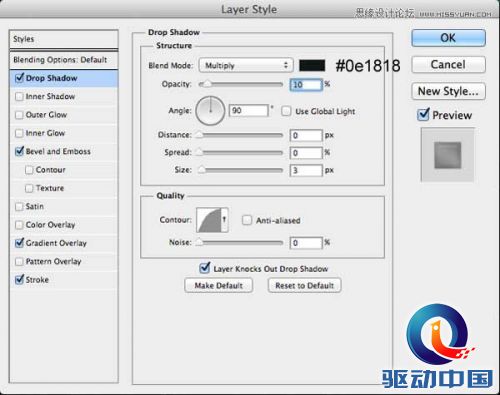
Task: Uncheck the Preview checkbox
Action: tap(423, 115)
